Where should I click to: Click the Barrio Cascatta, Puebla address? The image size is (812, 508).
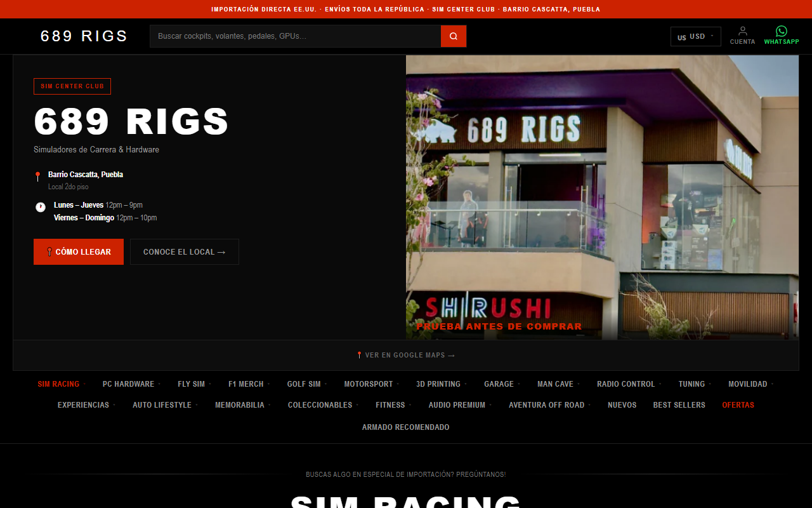[86, 175]
